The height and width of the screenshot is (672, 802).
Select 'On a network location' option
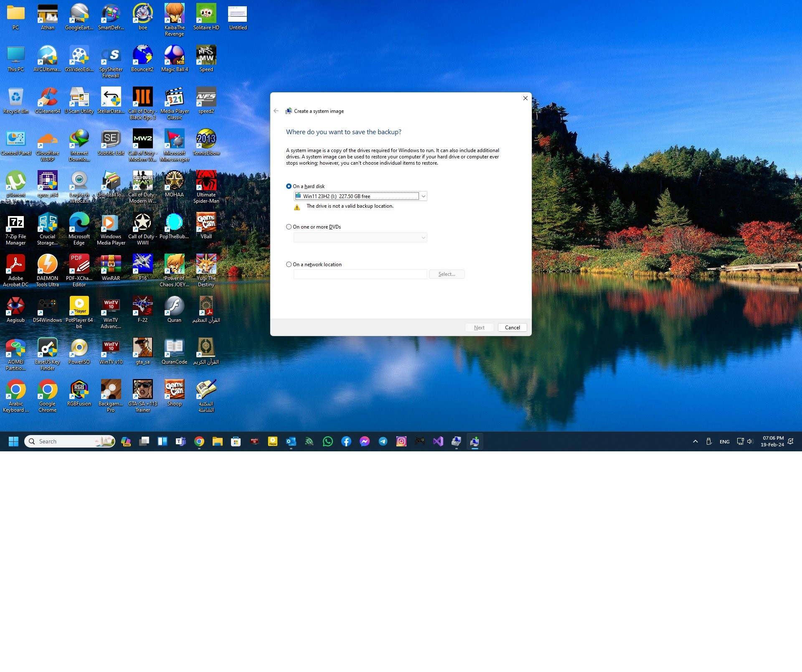[x=289, y=264]
